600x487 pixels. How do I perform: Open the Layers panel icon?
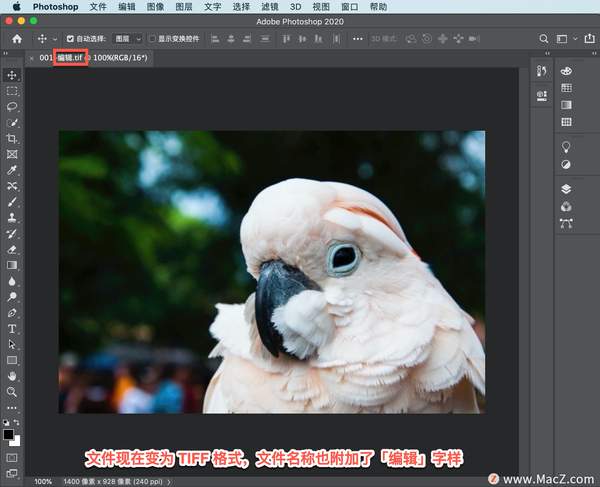[x=566, y=188]
